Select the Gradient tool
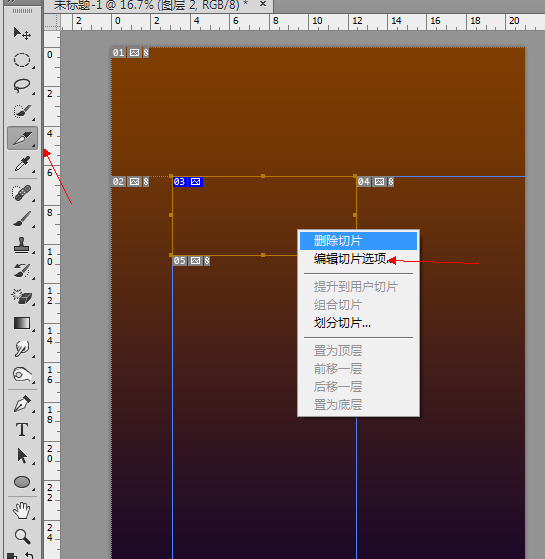Screen dimensions: 545x559 22,323
